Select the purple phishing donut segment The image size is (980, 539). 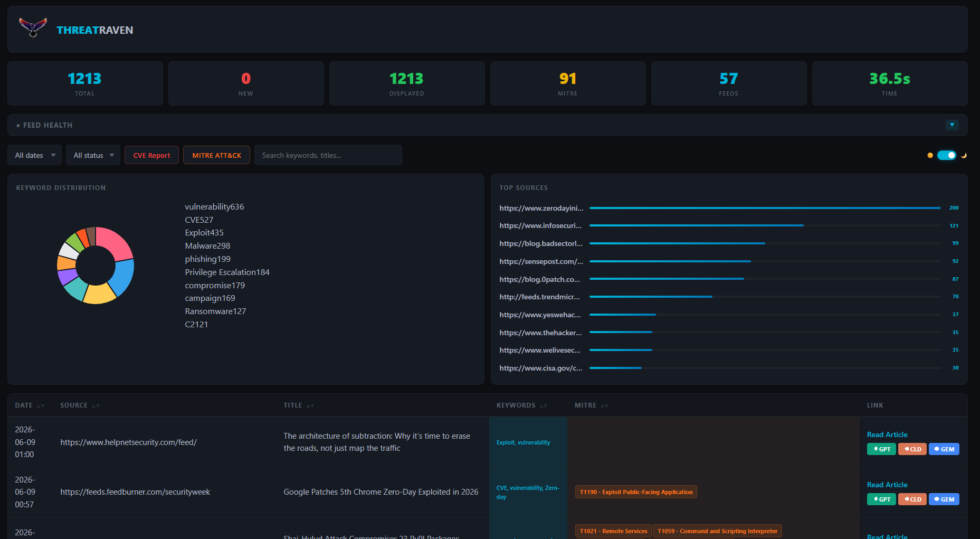pyautogui.click(x=66, y=276)
